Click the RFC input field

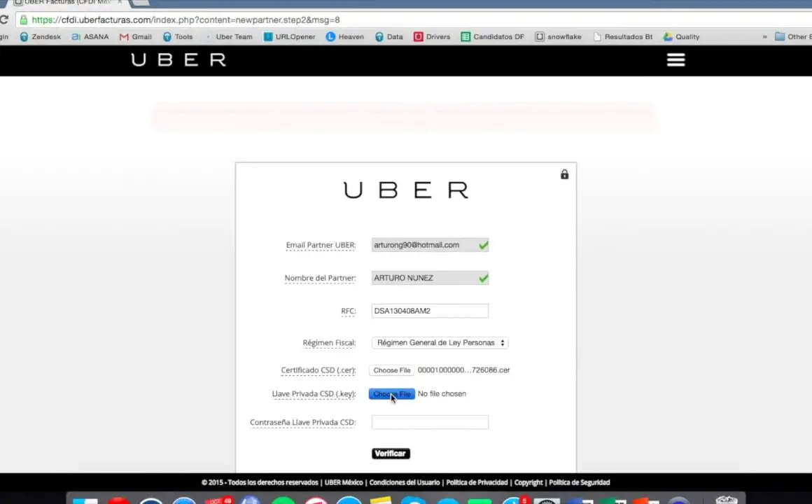pos(430,311)
